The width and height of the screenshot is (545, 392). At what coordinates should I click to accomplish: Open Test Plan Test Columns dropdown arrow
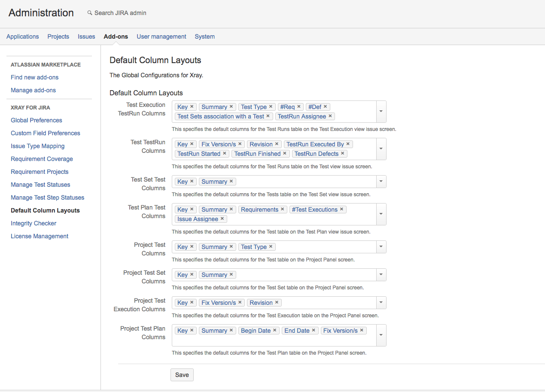[x=381, y=214]
